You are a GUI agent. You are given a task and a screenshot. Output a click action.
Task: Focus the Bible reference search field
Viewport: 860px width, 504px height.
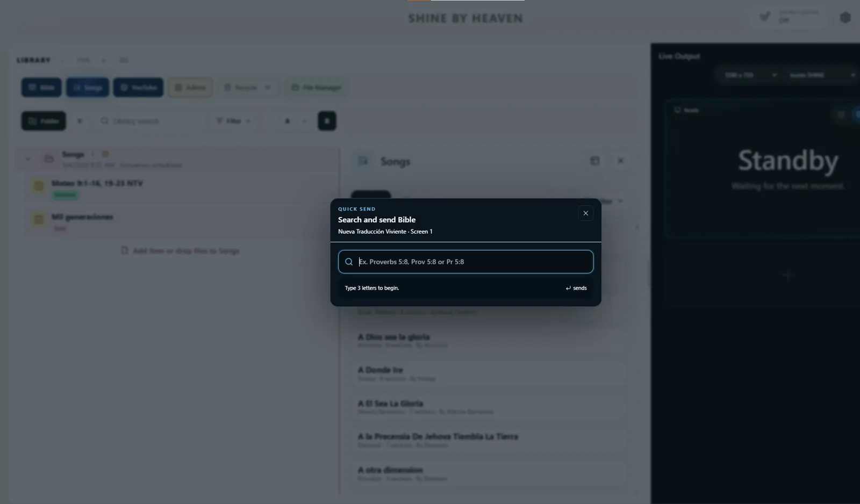point(465,262)
